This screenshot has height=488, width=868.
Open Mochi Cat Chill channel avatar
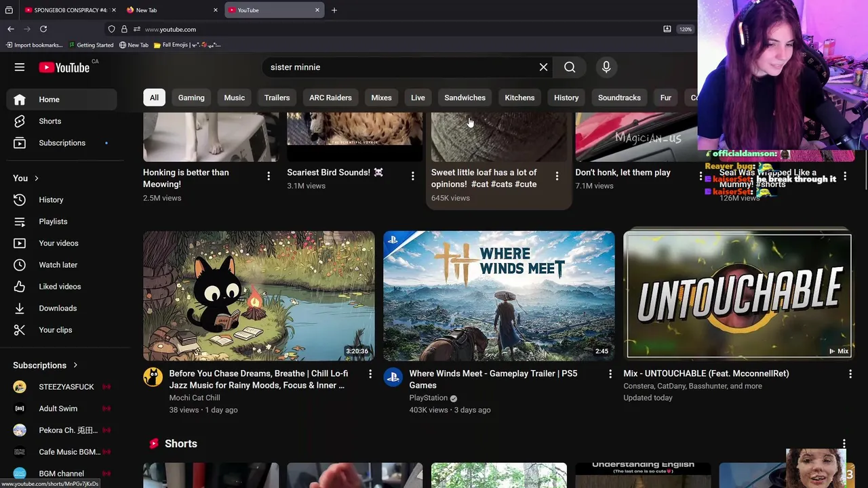pos(153,378)
